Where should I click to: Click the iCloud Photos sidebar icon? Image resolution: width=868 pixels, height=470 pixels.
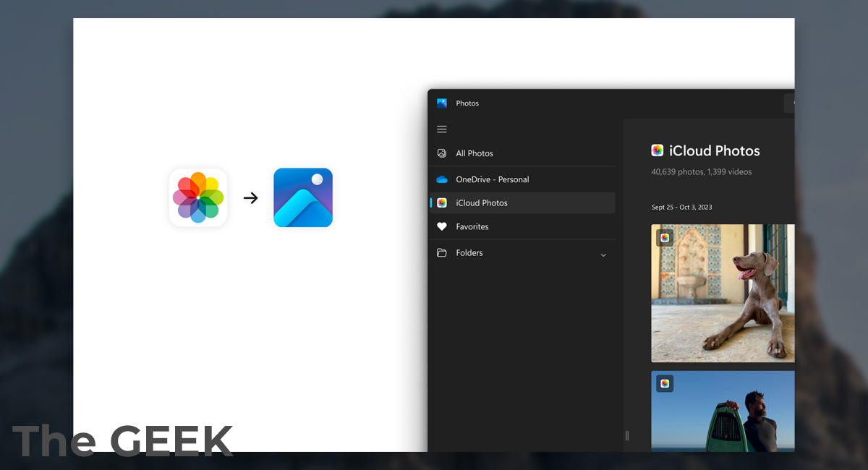click(x=442, y=203)
